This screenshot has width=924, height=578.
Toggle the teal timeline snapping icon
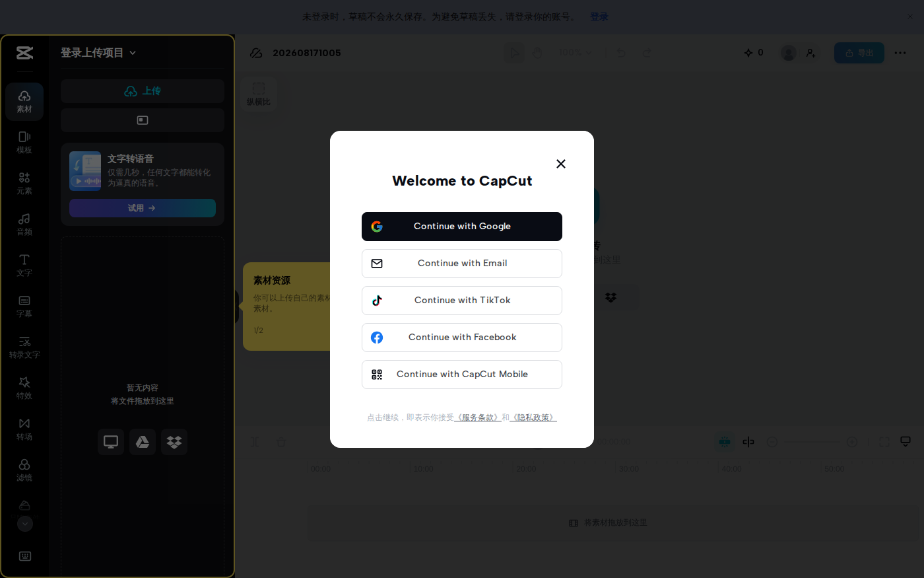pos(725,442)
